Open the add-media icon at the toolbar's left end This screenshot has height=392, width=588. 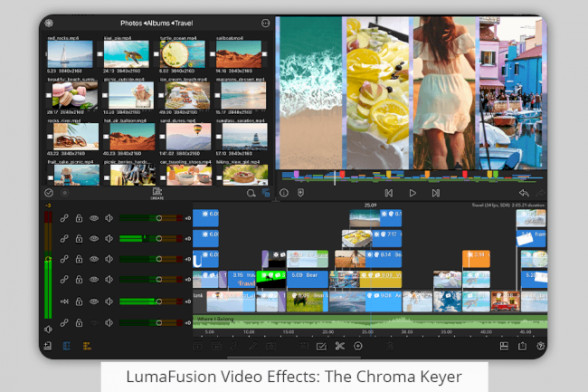pyautogui.click(x=48, y=346)
